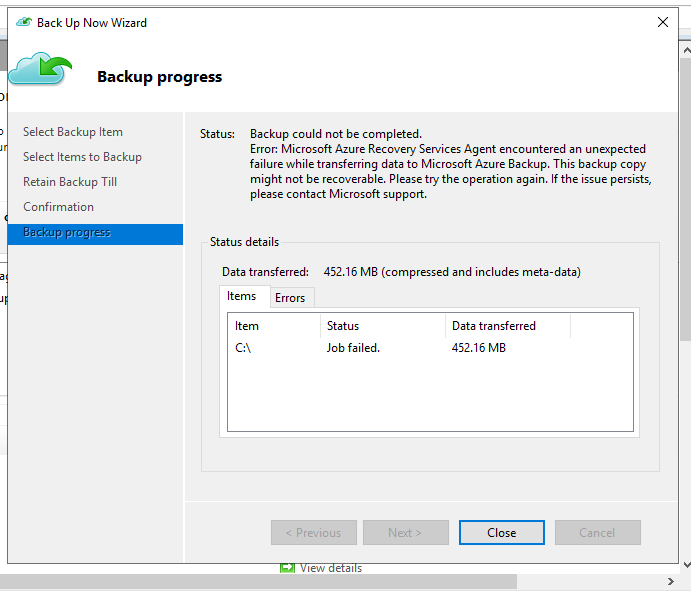Click the background horizontal scrollbar thumb

point(258,581)
